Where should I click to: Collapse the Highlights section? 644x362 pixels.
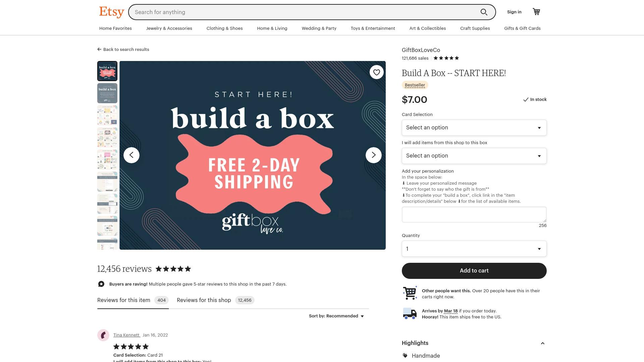[542, 343]
